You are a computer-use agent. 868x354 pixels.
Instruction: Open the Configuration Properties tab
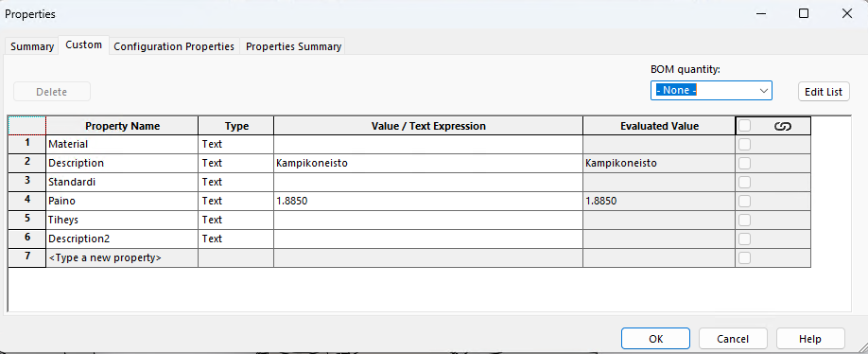[174, 46]
